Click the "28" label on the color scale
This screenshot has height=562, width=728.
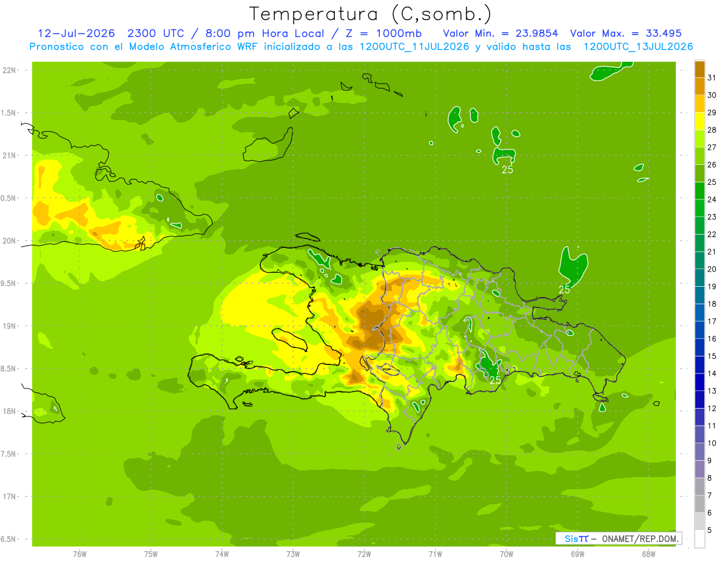pos(712,130)
